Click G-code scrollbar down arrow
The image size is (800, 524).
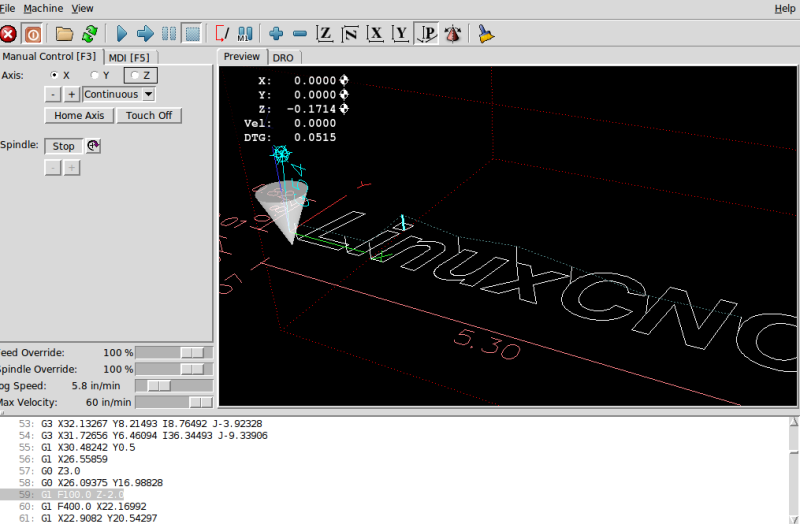click(794, 519)
